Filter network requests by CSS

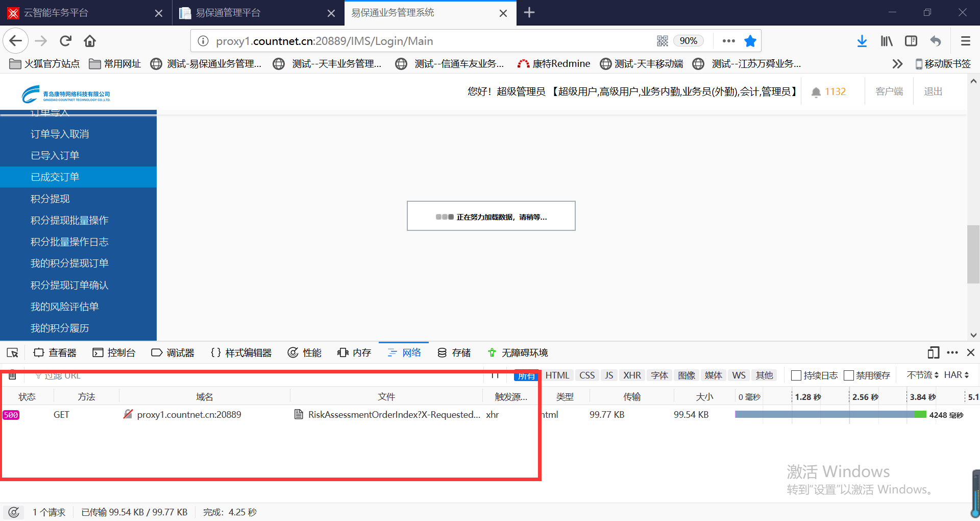click(x=587, y=375)
